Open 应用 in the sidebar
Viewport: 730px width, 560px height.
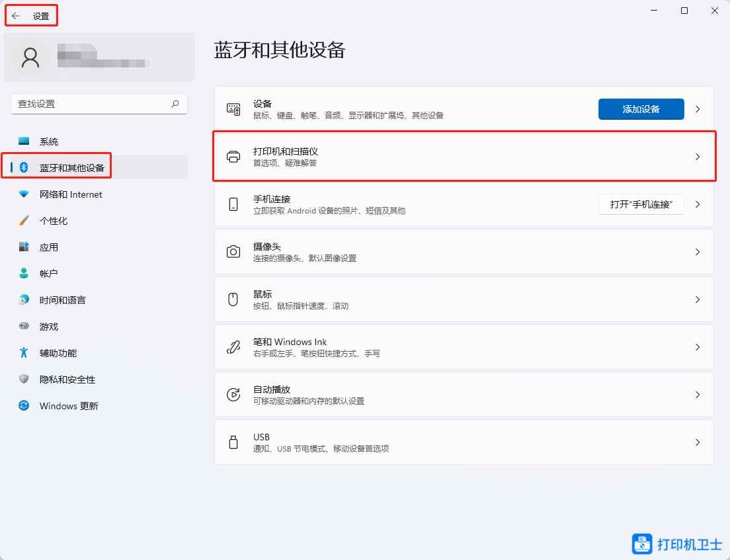[x=99, y=247]
